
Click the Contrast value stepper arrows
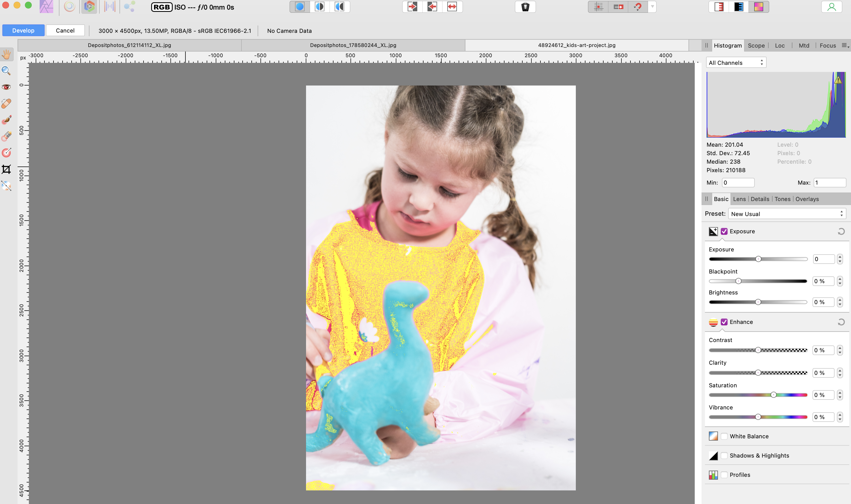point(839,350)
